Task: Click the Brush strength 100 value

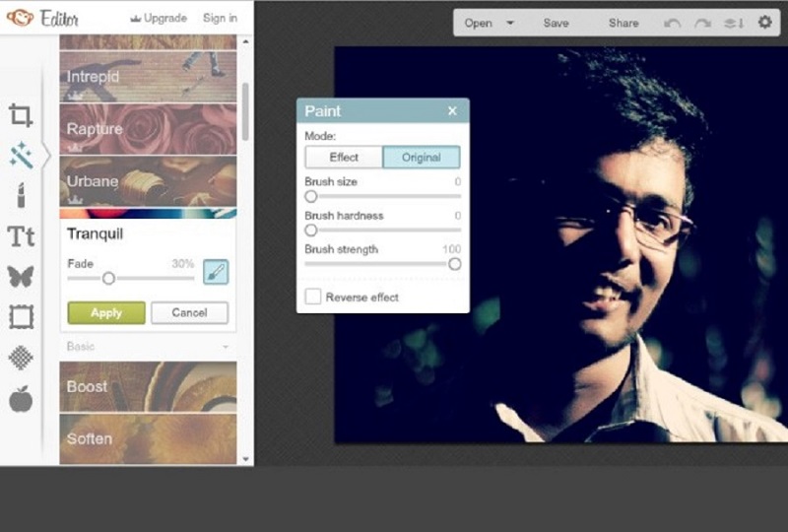Action: coord(451,249)
